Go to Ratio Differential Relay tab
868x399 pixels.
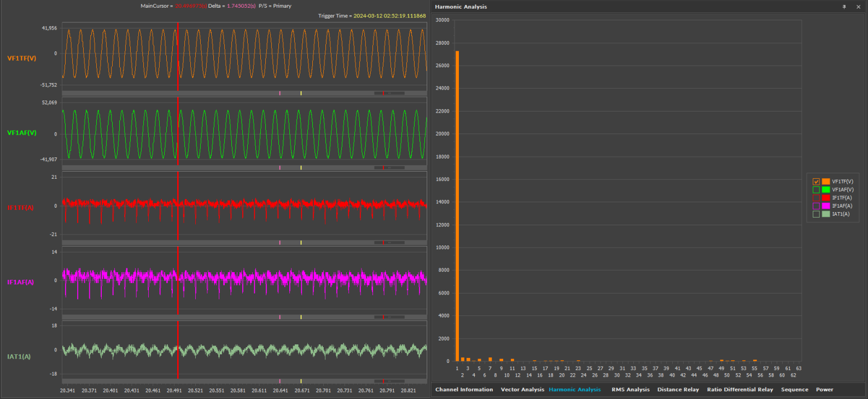pyautogui.click(x=739, y=390)
